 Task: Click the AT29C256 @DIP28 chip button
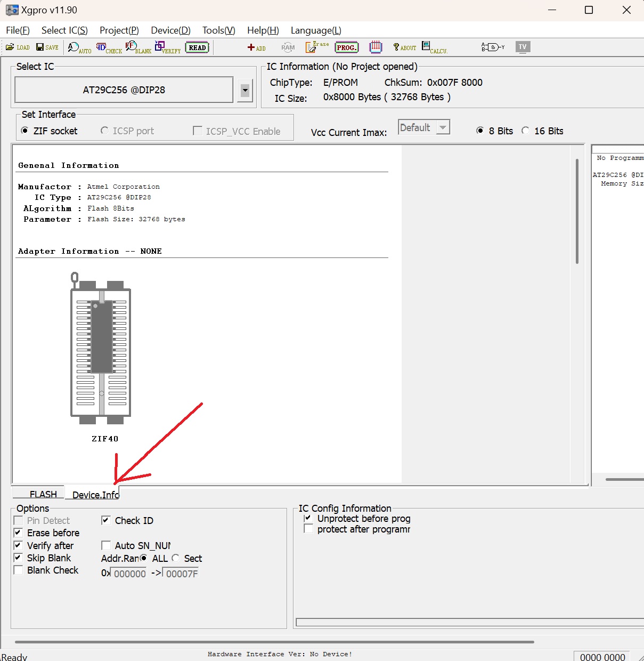(124, 90)
